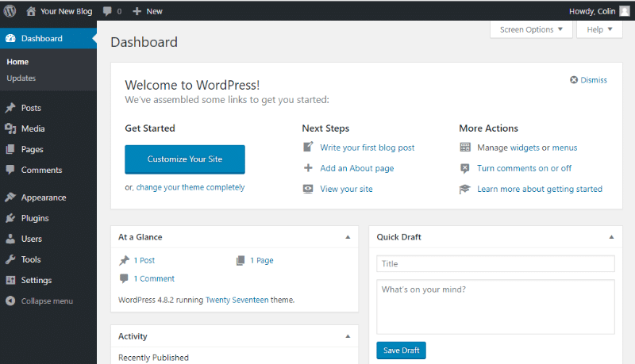Screen dimensions: 635x364
Task: Dismiss the Welcome to WordPress panel
Action: pos(588,80)
